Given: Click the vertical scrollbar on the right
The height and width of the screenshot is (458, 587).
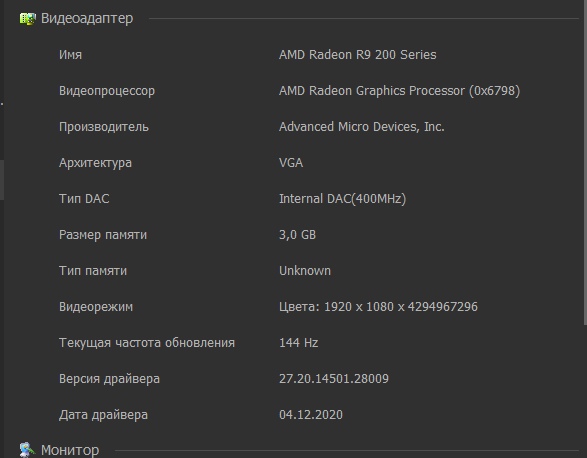Looking at the screenshot, I should [584, 163].
